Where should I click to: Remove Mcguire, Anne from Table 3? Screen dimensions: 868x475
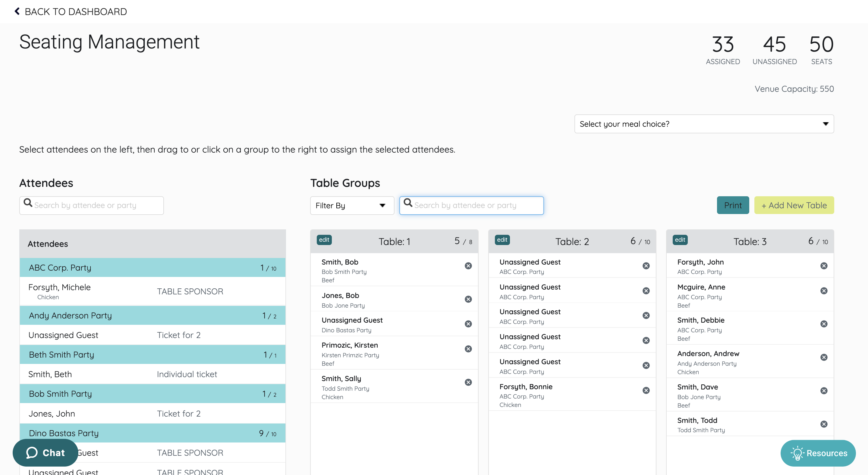tap(824, 291)
